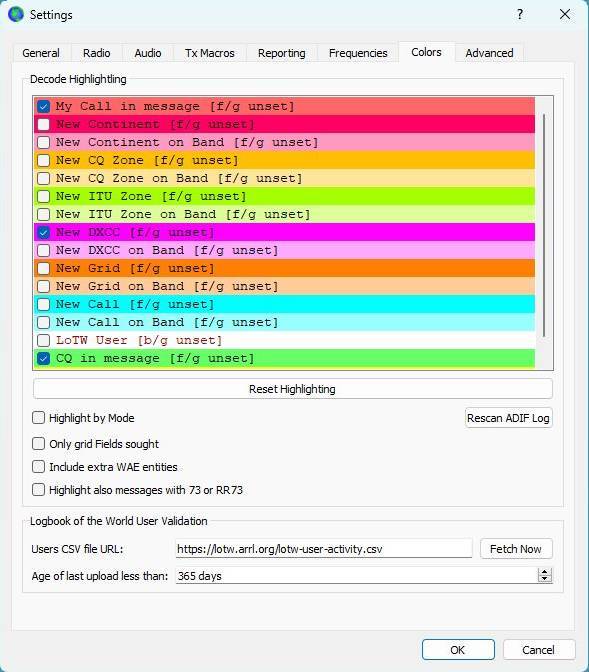Click the question mark help button
Screen dimensions: 589x672
[x=520, y=14]
